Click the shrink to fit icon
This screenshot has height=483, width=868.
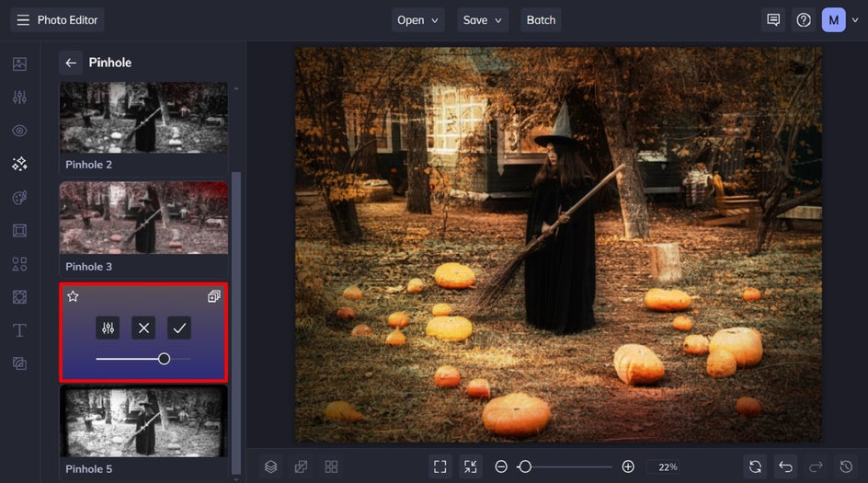tap(471, 466)
